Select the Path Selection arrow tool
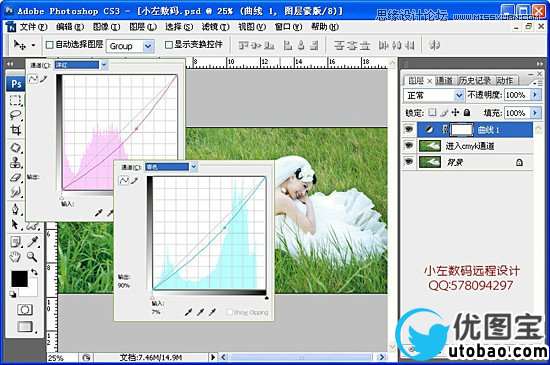This screenshot has height=365, width=550. [15, 224]
